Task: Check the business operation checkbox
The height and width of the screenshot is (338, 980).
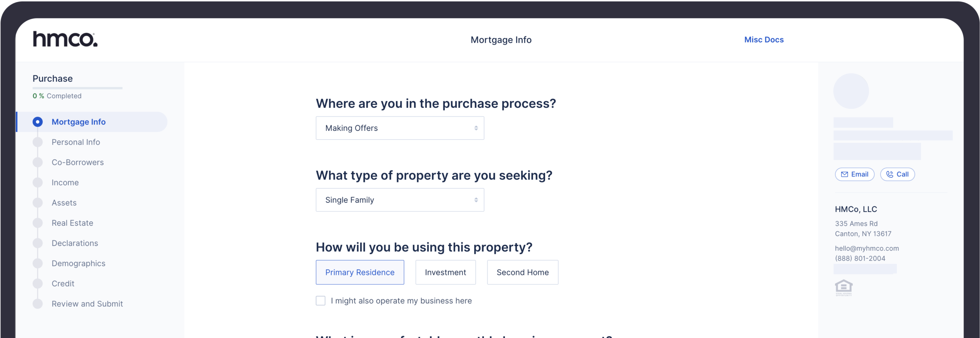Action: 320,301
